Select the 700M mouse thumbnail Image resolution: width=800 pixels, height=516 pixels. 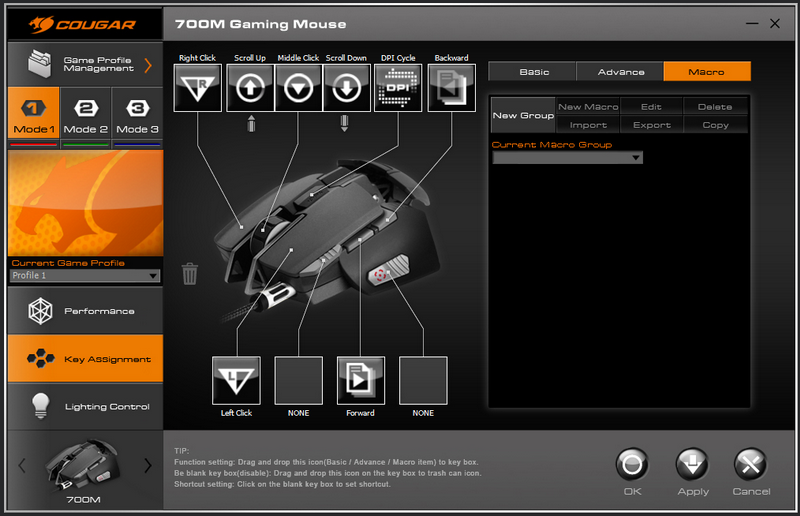[83, 465]
